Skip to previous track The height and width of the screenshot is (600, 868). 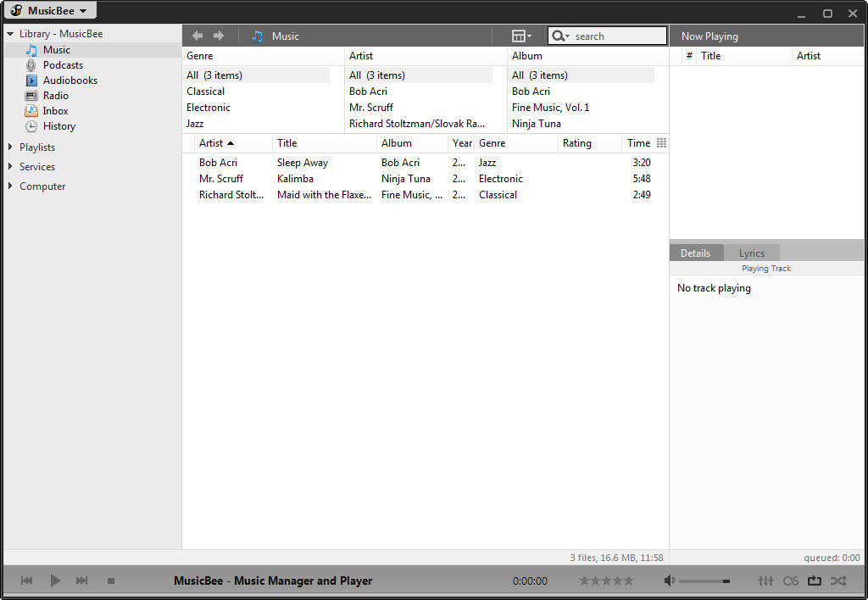26,581
